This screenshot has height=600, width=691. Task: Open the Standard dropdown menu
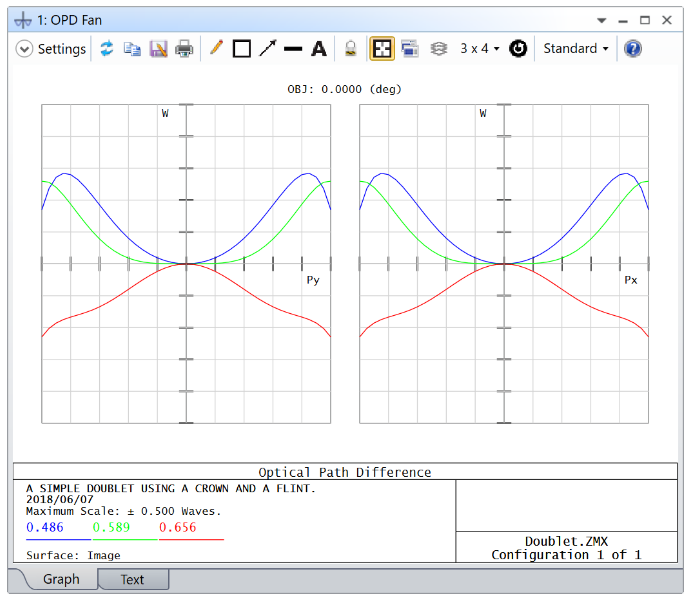pyautogui.click(x=576, y=49)
